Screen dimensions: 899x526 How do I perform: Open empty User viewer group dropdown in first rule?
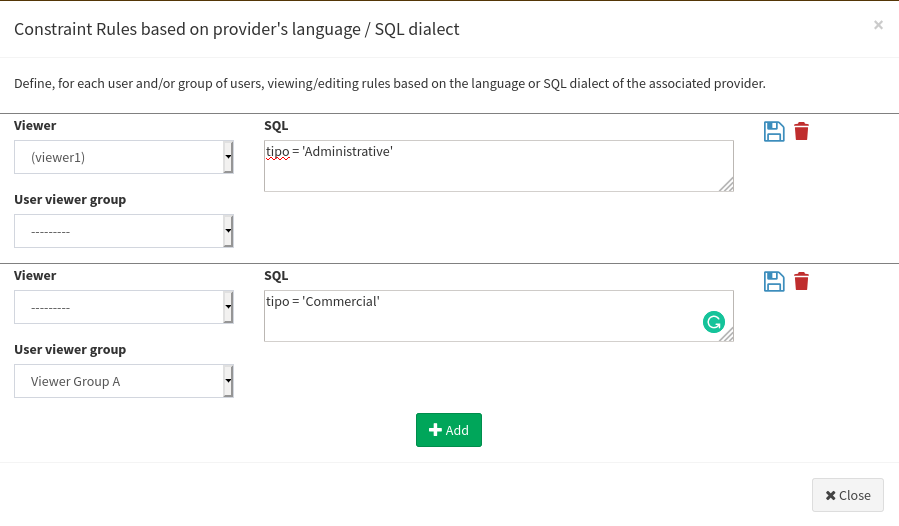coord(123,231)
